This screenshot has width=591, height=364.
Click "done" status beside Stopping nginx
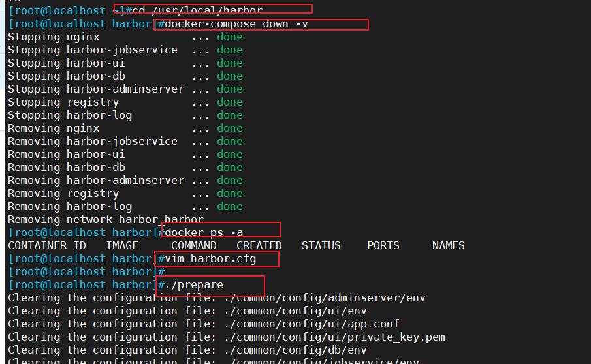(230, 37)
